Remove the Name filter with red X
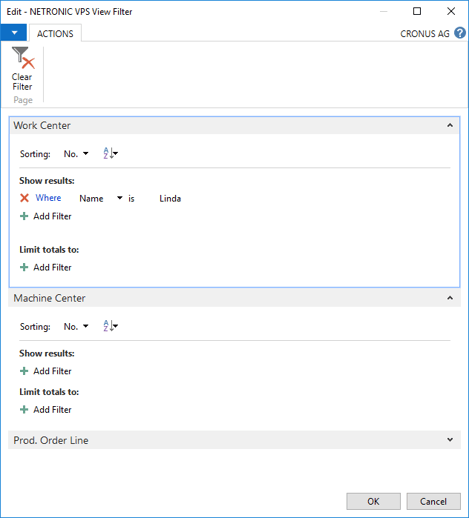Image resolution: width=469 pixels, height=518 pixels. (24, 198)
